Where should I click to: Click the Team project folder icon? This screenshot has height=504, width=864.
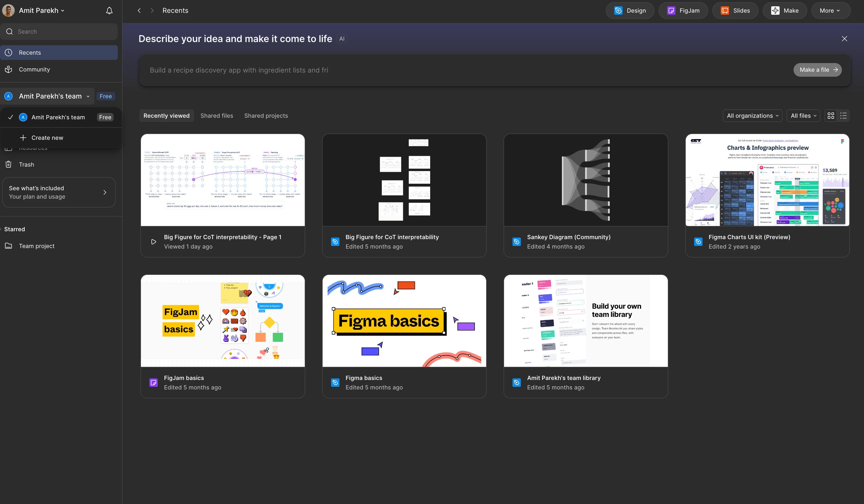point(9,246)
